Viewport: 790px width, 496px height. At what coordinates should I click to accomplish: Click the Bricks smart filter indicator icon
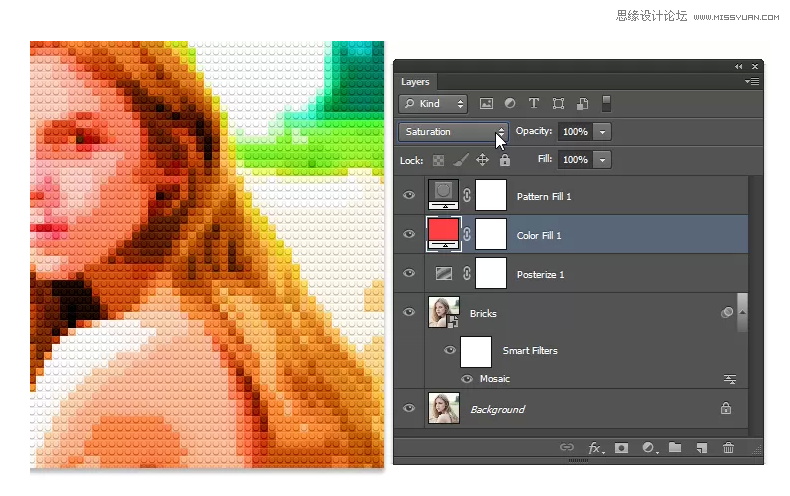click(727, 313)
